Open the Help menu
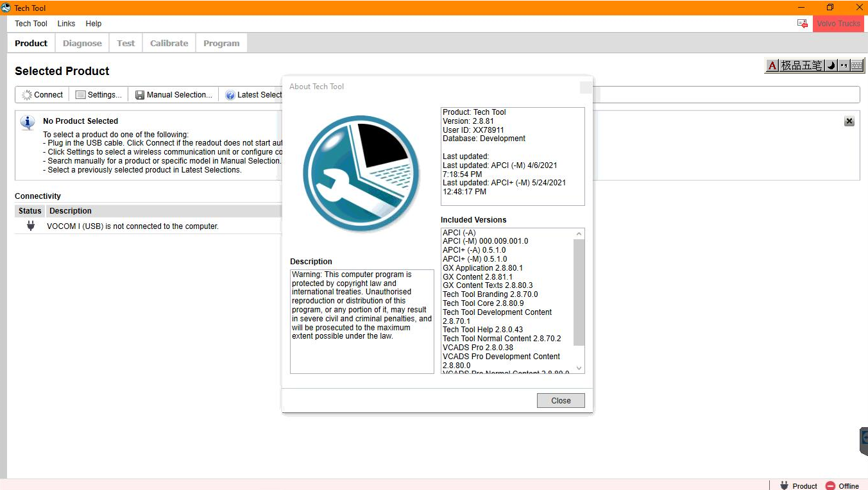 point(93,23)
